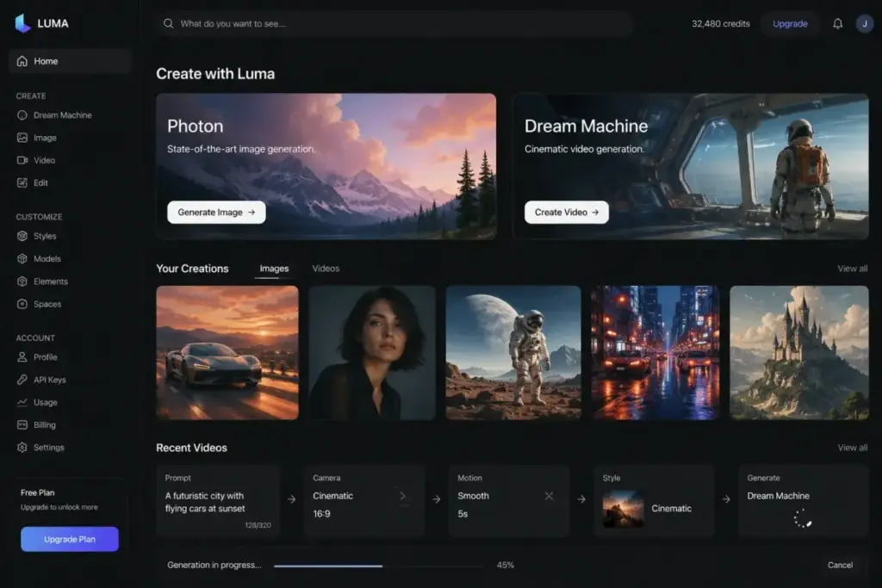This screenshot has height=588, width=882.
Task: Expand the Camera card chevron
Action: [x=403, y=496]
